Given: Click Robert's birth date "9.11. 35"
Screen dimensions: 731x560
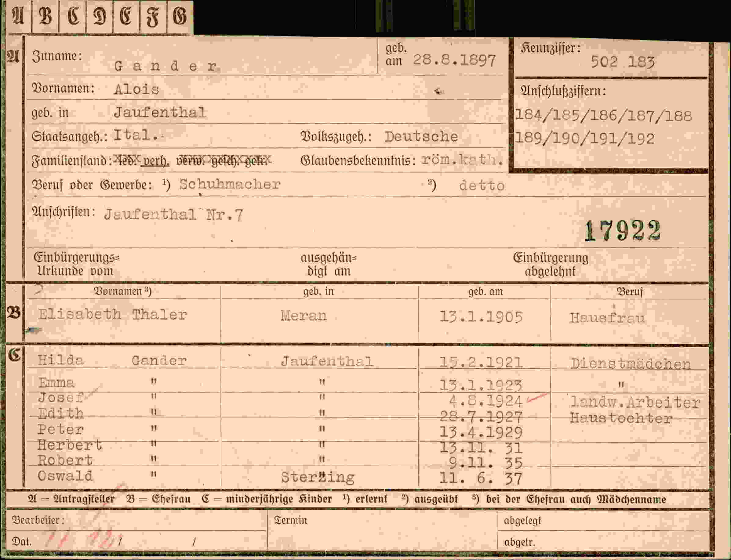Looking at the screenshot, I should 486,463.
